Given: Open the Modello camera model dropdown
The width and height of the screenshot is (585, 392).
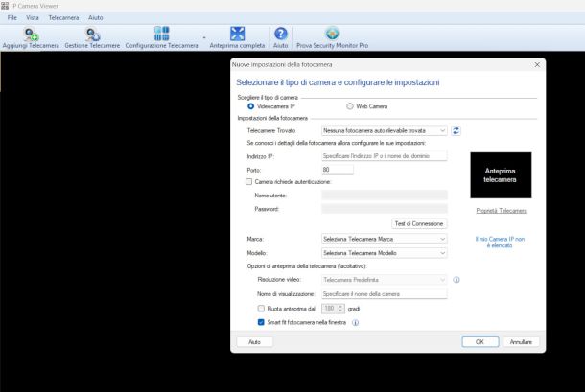Looking at the screenshot, I should tap(384, 253).
